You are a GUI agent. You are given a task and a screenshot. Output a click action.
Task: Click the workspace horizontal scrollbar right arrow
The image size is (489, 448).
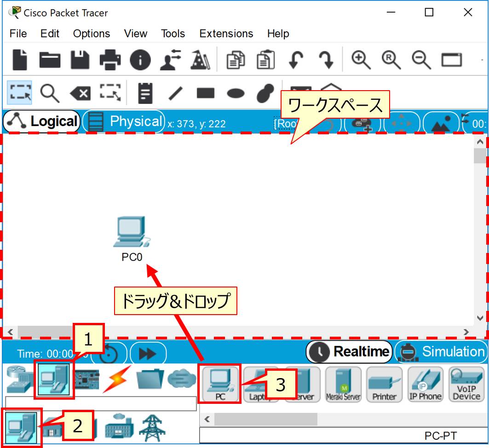(x=466, y=332)
